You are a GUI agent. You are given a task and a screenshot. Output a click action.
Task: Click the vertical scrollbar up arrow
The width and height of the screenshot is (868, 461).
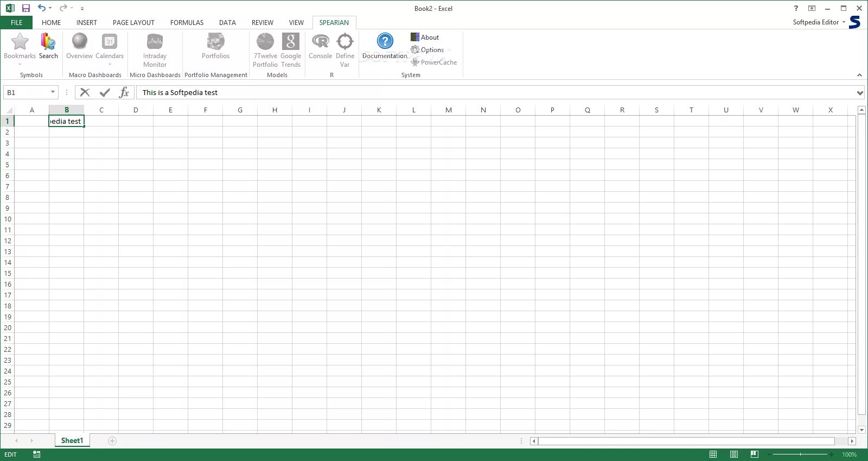[861, 110]
